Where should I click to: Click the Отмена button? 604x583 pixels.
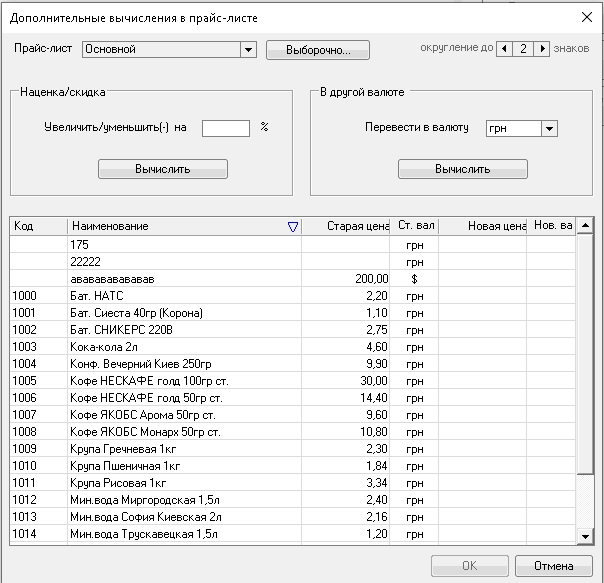[x=554, y=566]
